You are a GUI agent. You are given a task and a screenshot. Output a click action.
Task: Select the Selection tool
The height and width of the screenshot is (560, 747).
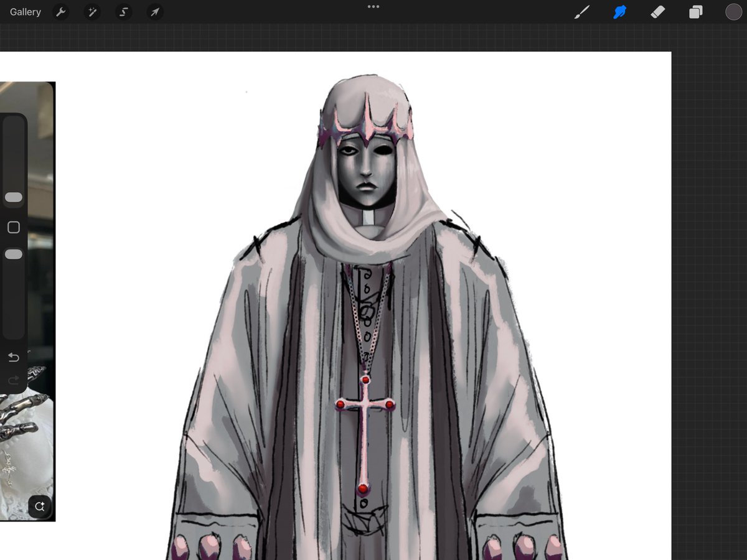123,12
